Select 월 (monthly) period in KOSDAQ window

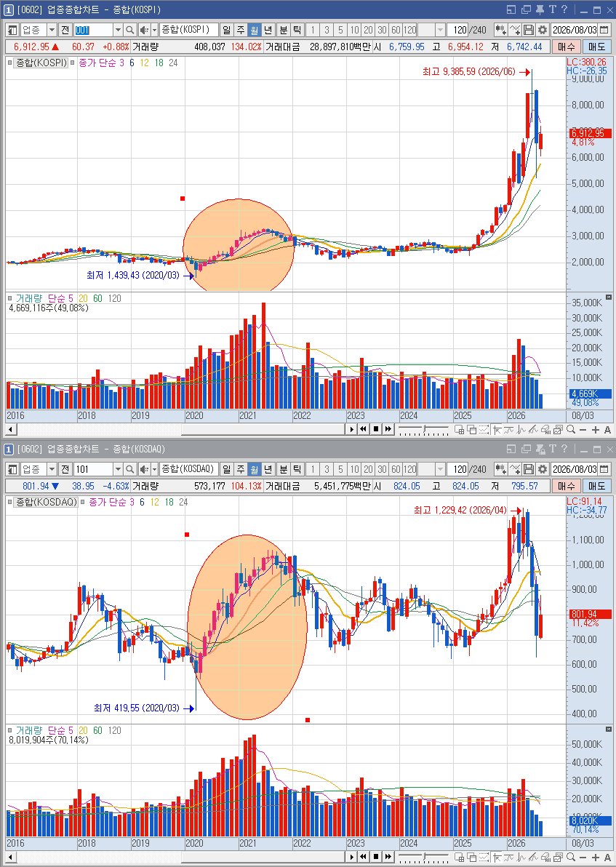pos(255,469)
